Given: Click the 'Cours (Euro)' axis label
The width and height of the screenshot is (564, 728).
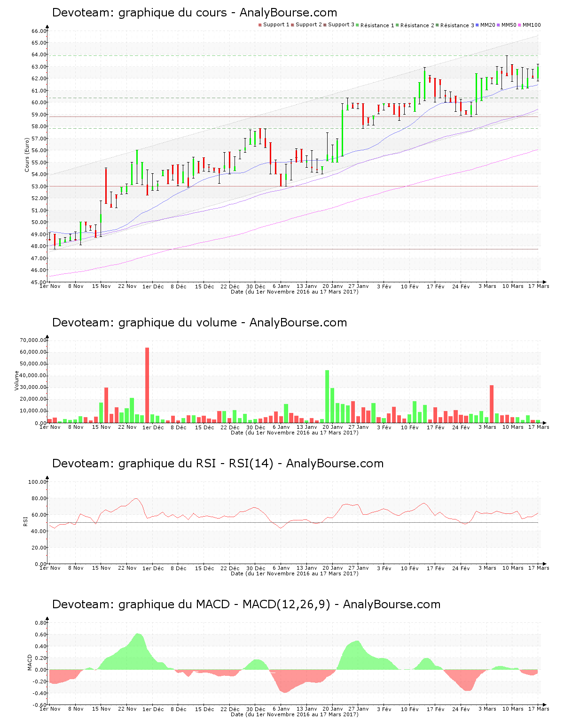Looking at the screenshot, I should 27,155.
